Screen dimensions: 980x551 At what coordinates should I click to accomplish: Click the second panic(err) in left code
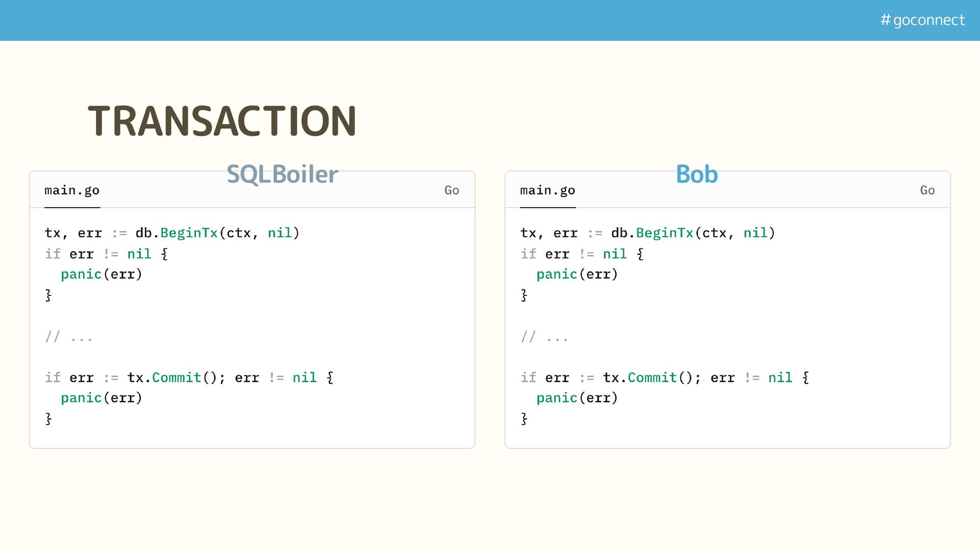[102, 398]
